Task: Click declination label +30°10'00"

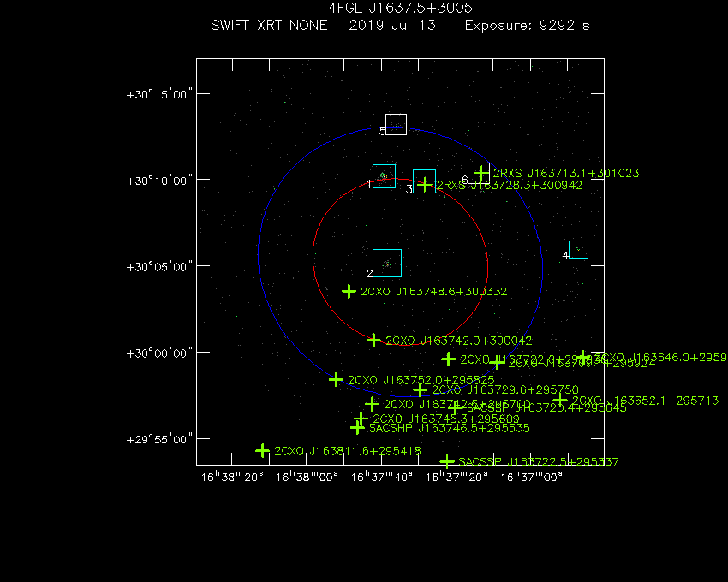Action: coord(159,181)
